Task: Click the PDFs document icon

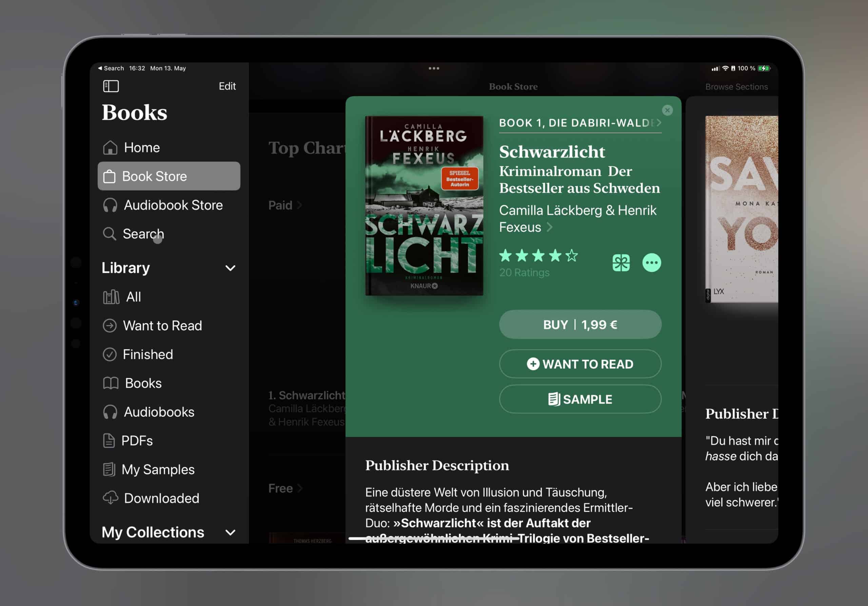Action: coord(109,441)
